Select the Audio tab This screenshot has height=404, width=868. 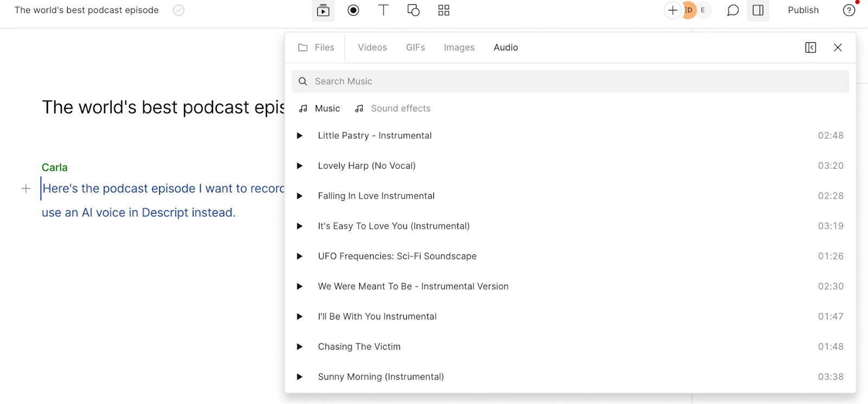(x=506, y=48)
